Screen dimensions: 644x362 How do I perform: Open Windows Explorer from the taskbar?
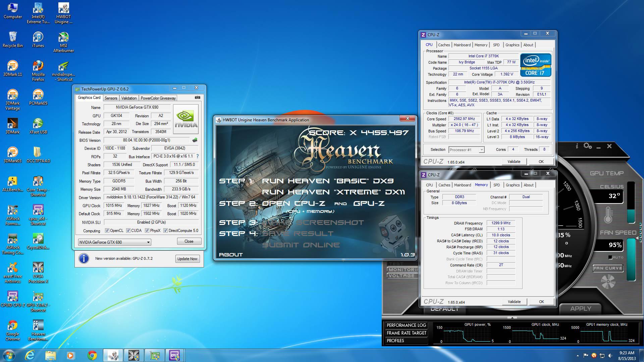click(50, 355)
